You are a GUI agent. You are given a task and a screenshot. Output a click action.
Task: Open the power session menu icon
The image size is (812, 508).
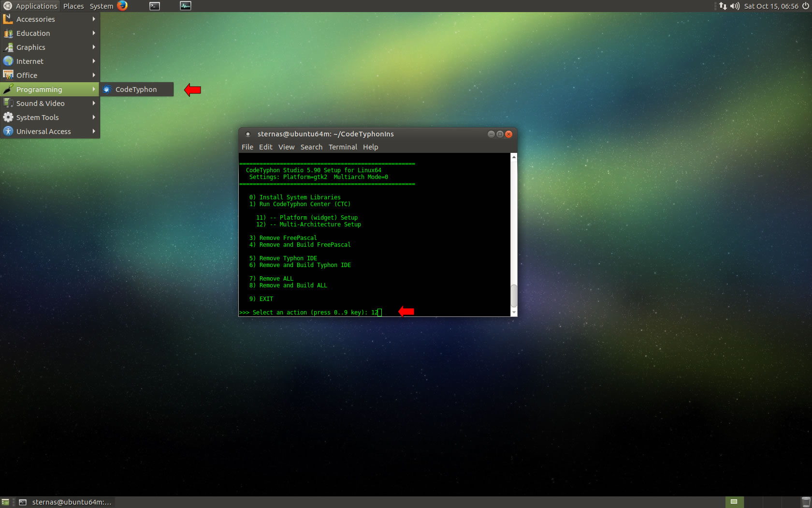tap(806, 6)
